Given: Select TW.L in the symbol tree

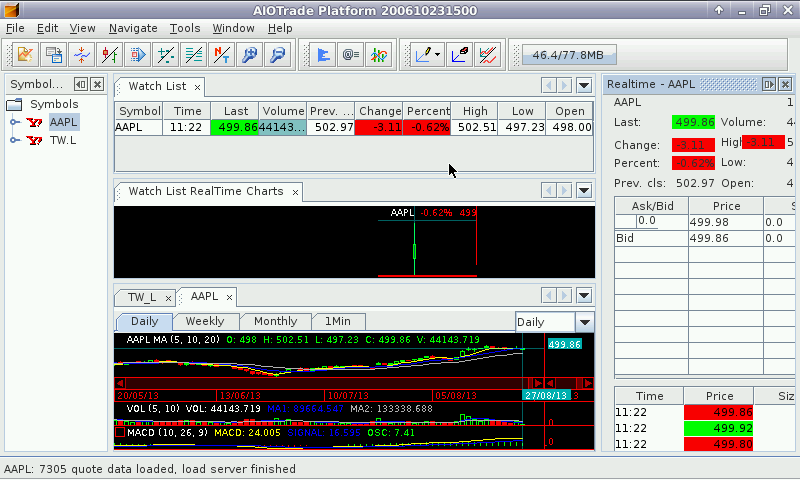Looking at the screenshot, I should point(63,140).
